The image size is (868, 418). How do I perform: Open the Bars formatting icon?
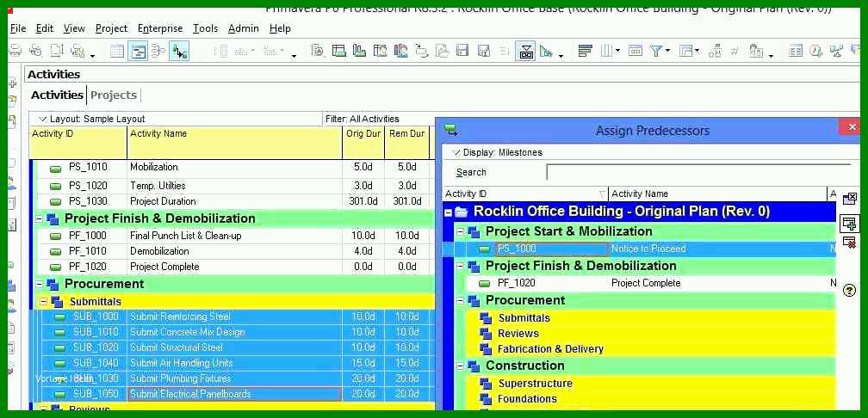(586, 52)
